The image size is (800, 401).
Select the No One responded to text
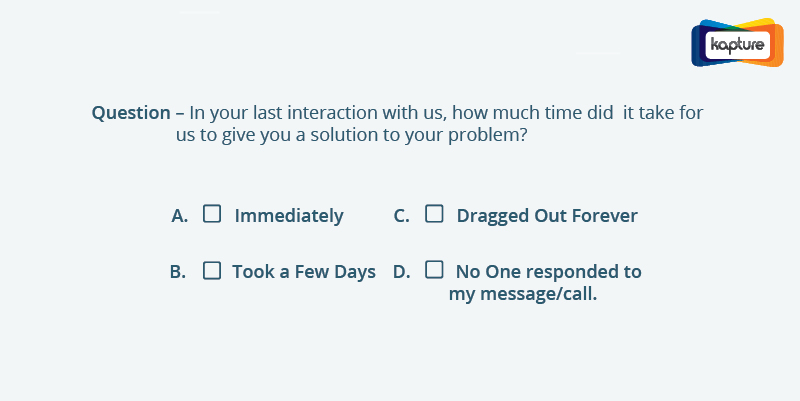[548, 272]
